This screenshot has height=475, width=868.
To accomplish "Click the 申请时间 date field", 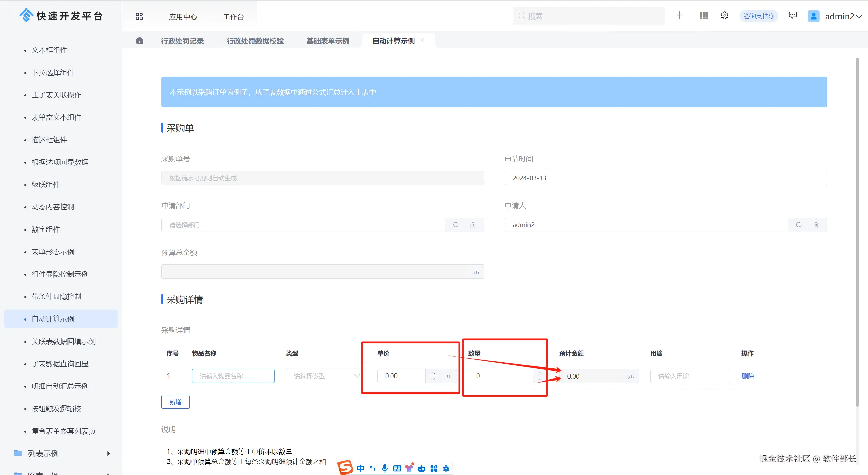I will [x=665, y=178].
